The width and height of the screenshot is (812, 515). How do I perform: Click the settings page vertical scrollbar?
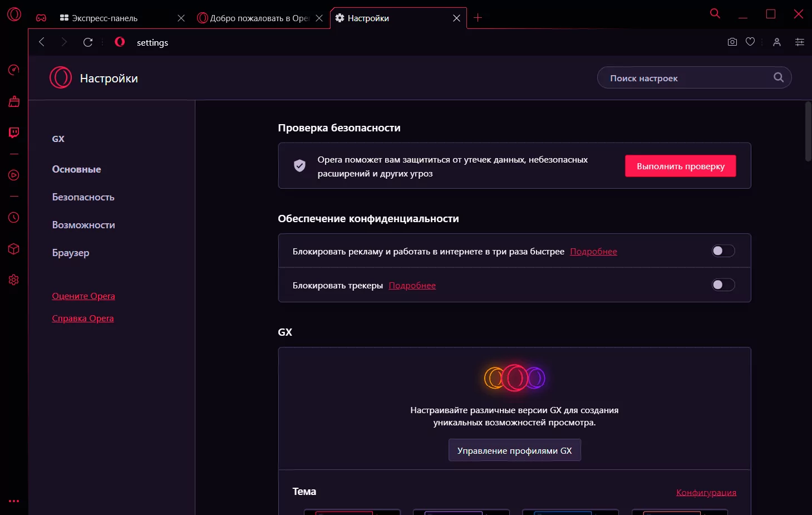click(808, 131)
